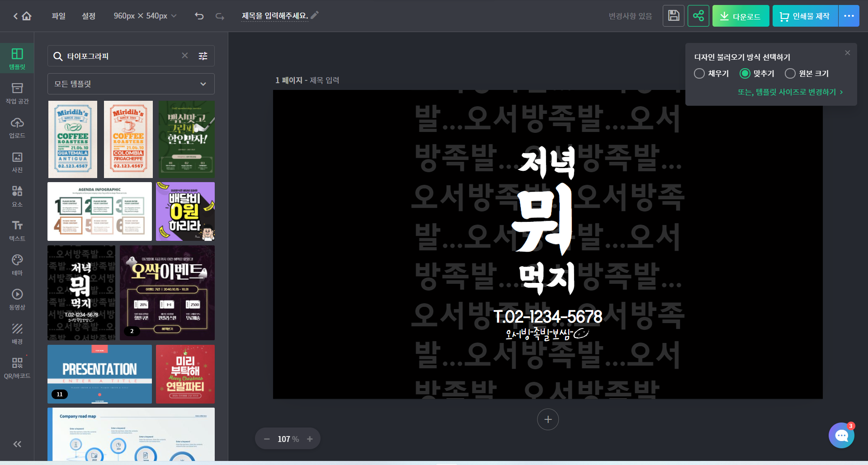Image resolution: width=868 pixels, height=465 pixels.
Task: Click 또는, 템플릿 사이즈로 변경하기 link
Action: [x=790, y=92]
